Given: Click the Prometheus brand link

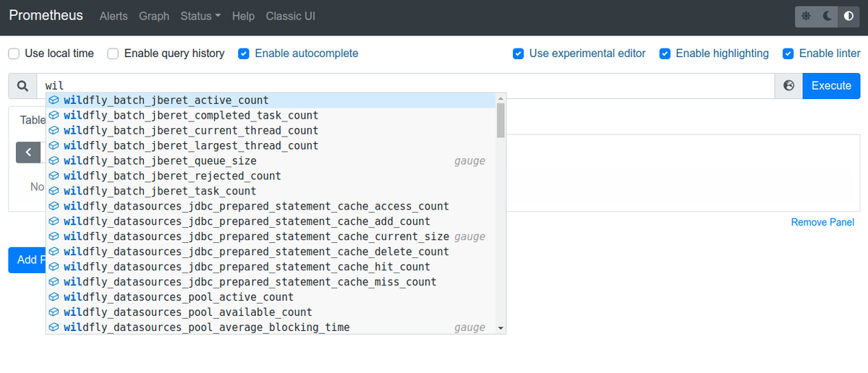Looking at the screenshot, I should (x=46, y=15).
